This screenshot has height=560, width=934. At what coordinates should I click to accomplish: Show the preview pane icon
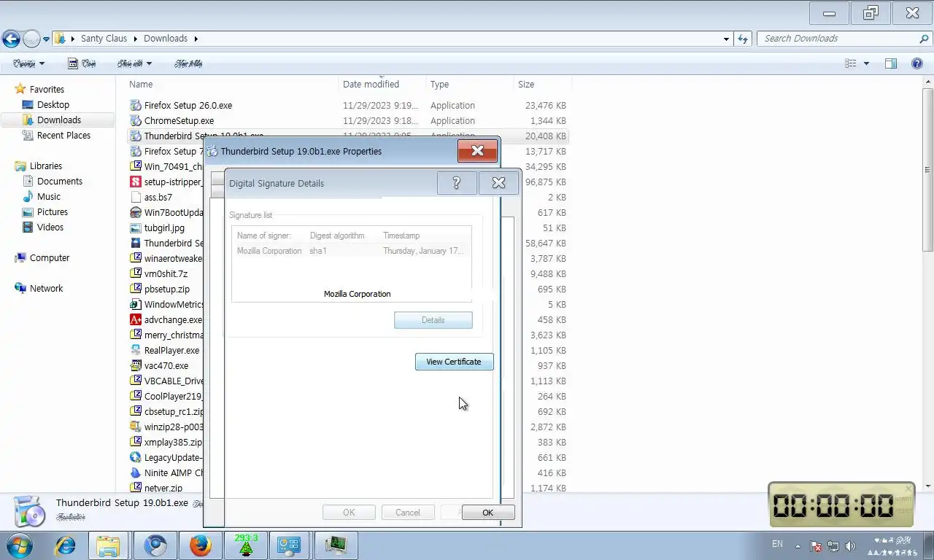pyautogui.click(x=891, y=63)
